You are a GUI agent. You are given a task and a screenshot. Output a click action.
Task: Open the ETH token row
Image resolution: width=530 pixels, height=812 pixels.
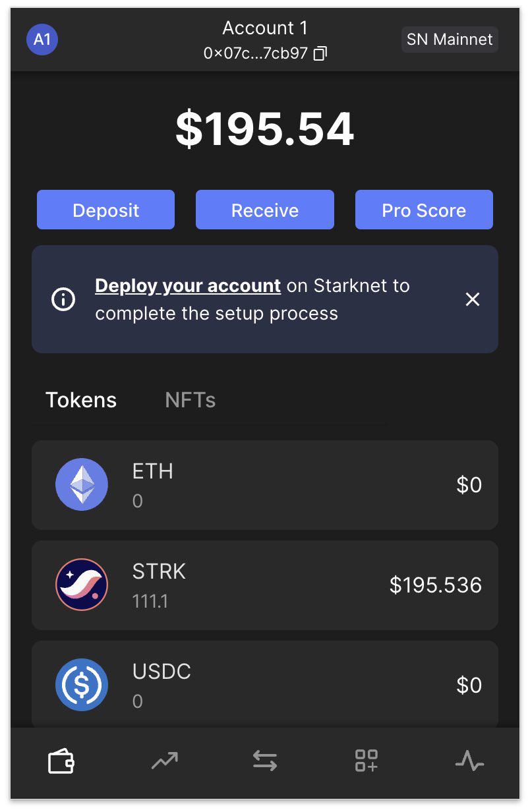pos(265,485)
